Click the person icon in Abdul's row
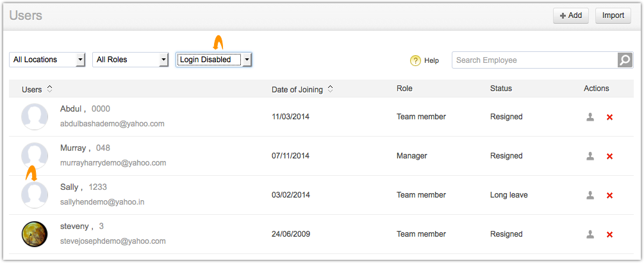This screenshot has width=644, height=263. pyautogui.click(x=590, y=117)
